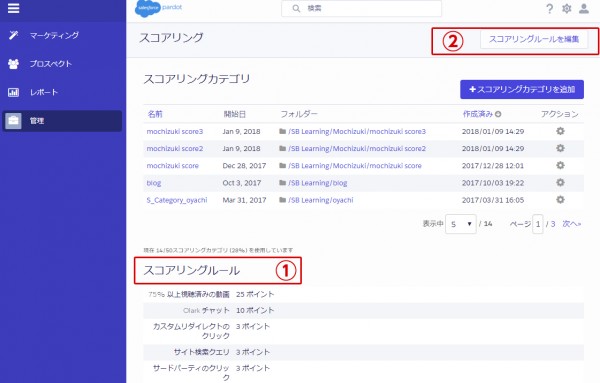Image resolution: width=600 pixels, height=383 pixels.
Task: Select the 管理 menu item
Action: (62, 121)
